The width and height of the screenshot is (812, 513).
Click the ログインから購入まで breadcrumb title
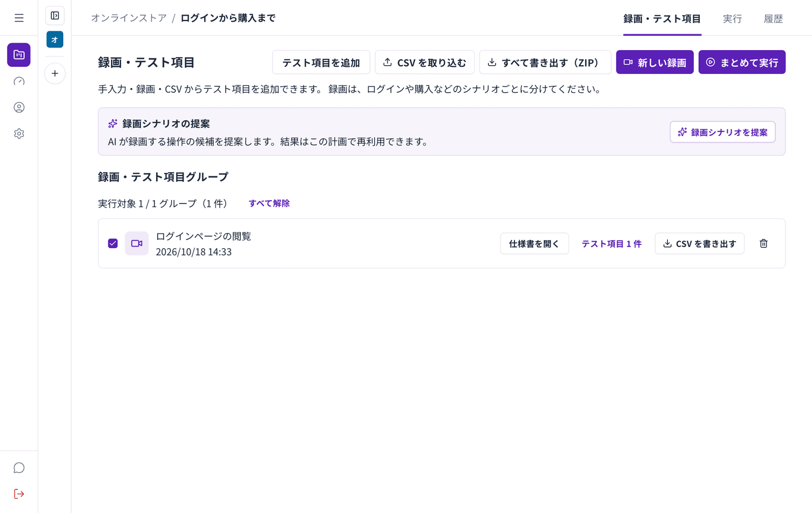[228, 18]
